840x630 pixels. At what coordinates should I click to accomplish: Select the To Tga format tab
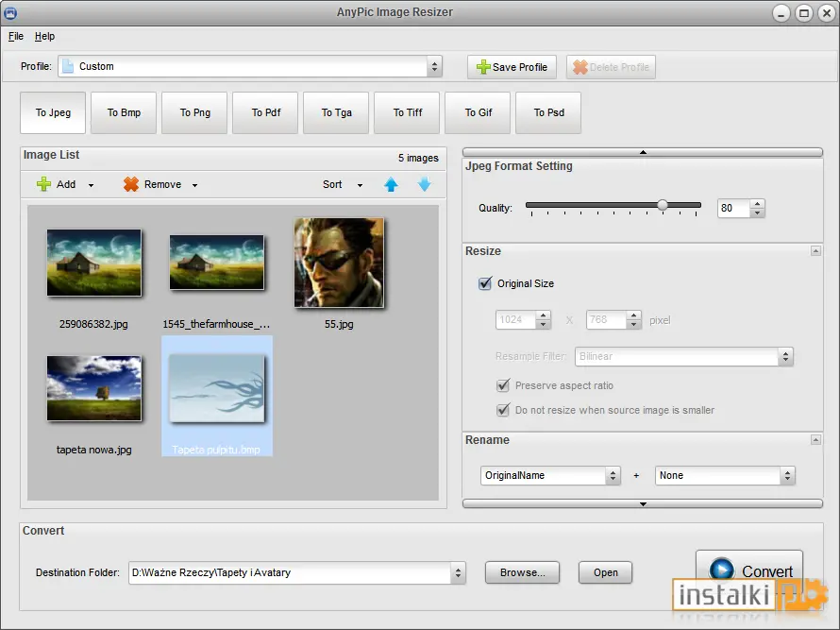click(x=336, y=112)
